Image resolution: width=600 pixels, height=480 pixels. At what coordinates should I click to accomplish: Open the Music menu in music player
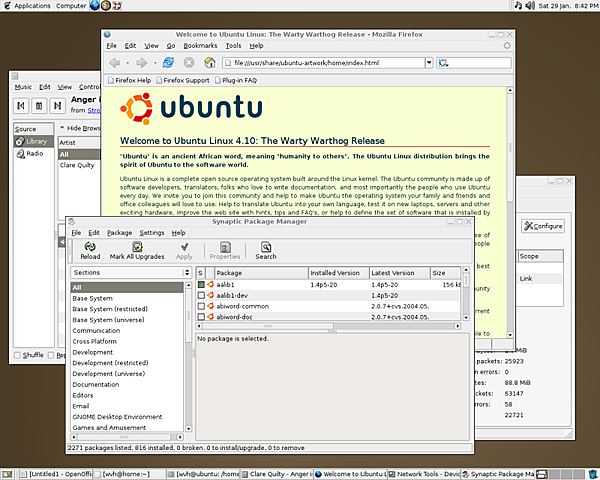(x=23, y=87)
